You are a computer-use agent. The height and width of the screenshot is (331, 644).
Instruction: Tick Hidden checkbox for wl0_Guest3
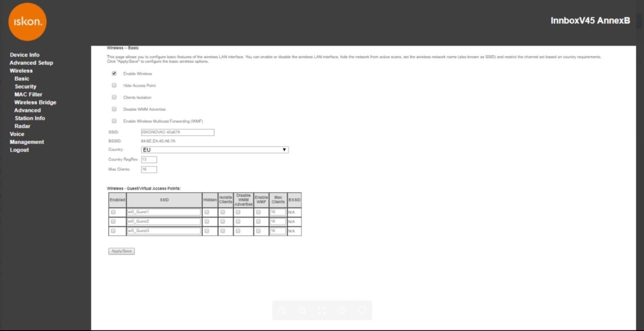[207, 231]
